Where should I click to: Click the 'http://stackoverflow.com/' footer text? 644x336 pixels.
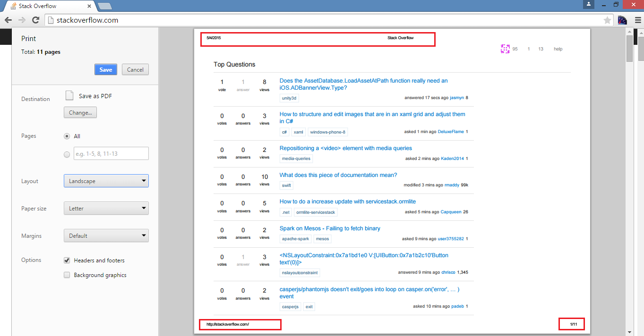coord(227,324)
